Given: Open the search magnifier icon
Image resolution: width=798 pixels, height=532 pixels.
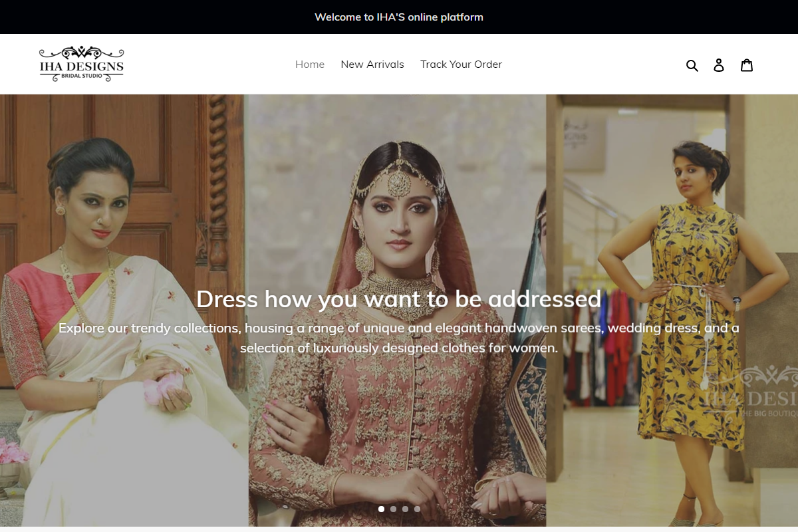Looking at the screenshot, I should (x=692, y=65).
